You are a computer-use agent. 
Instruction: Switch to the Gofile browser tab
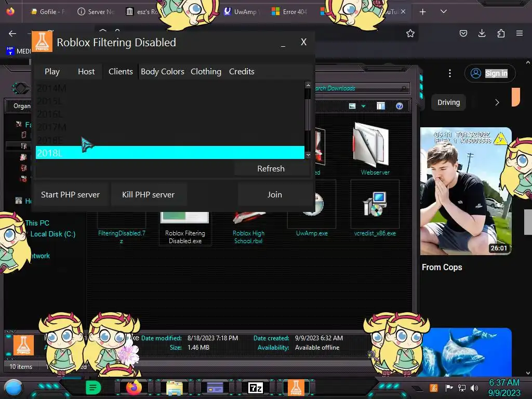coord(47,11)
